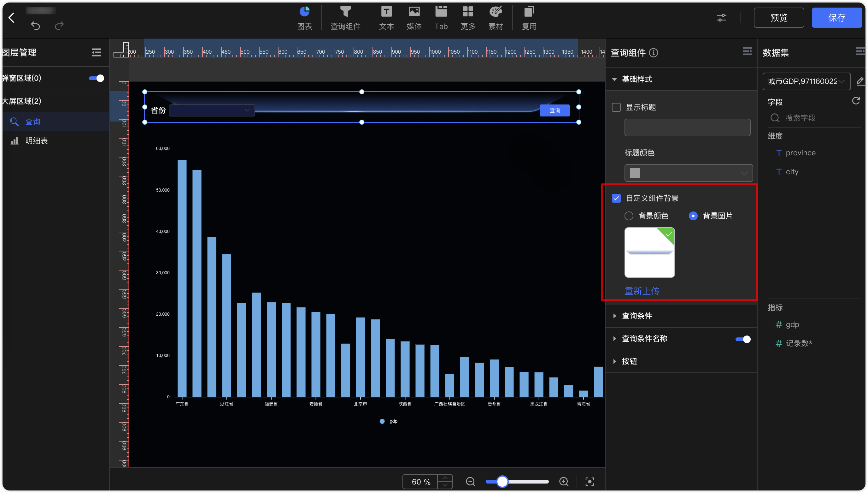868x493 pixels.
Task: Open the 省份 dropdown on canvas
Action: [x=211, y=110]
